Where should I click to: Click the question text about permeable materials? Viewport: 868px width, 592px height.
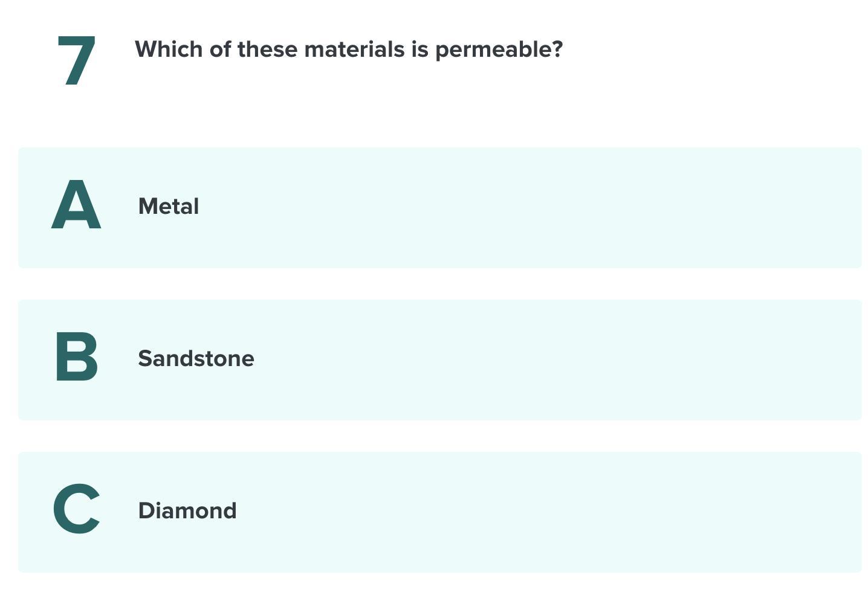coord(348,50)
